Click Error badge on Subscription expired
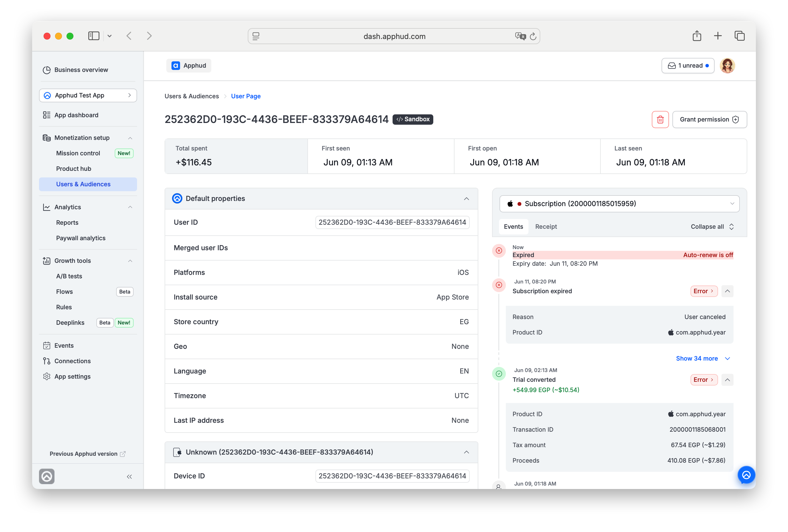This screenshot has height=532, width=788. 704,291
